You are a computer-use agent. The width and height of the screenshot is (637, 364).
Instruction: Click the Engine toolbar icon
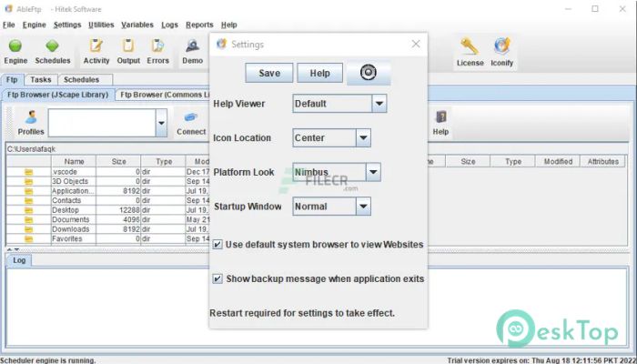(15, 51)
